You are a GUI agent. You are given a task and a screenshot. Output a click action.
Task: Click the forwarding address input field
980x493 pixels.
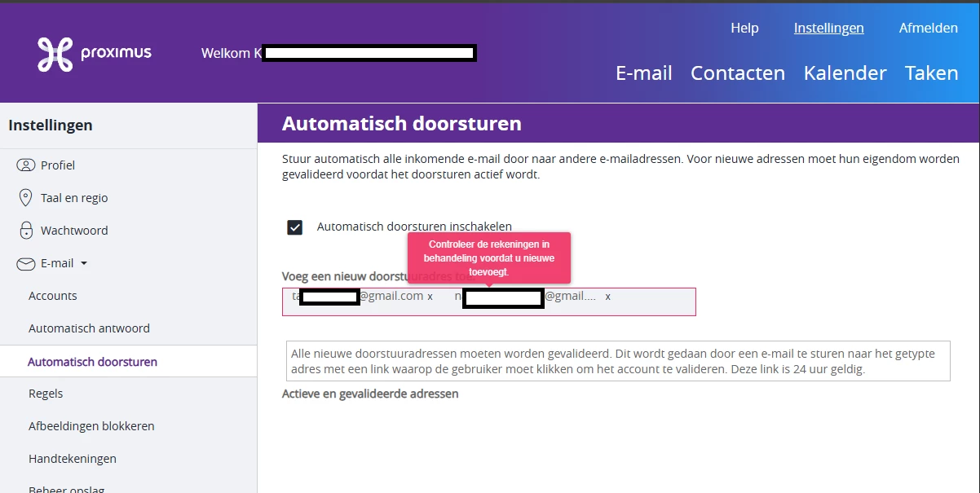[x=652, y=302]
